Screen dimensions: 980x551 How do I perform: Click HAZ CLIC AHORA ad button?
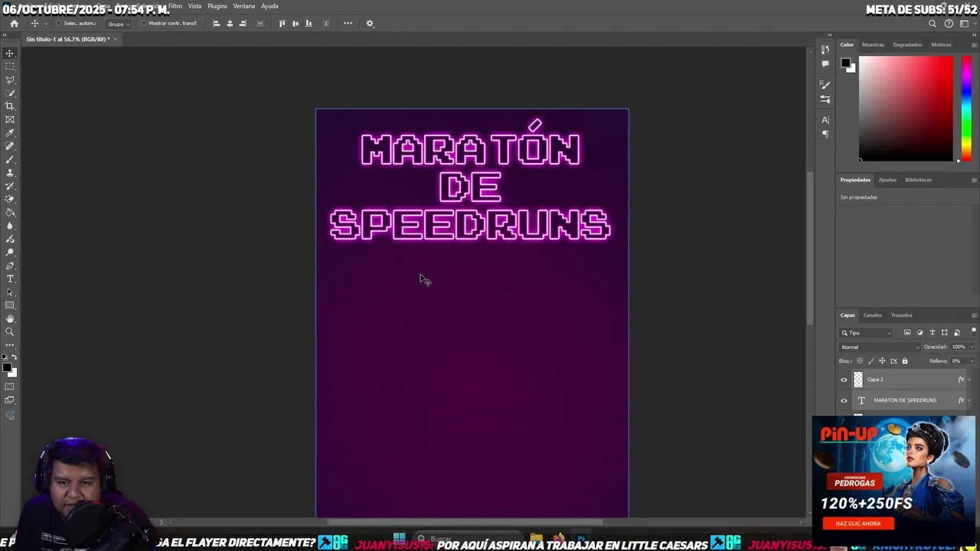(858, 523)
